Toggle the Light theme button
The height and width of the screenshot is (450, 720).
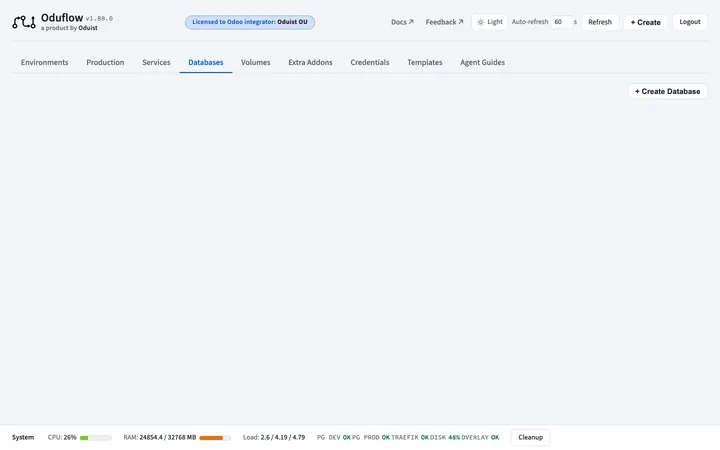click(x=489, y=22)
